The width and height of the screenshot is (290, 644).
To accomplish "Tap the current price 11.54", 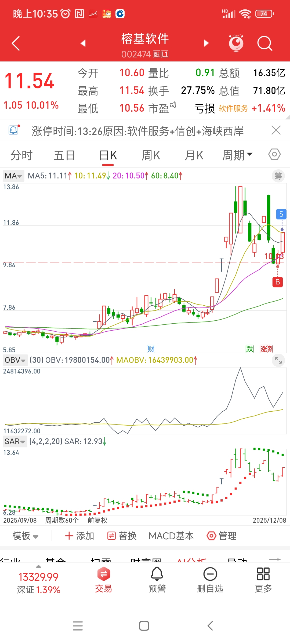I will tap(30, 81).
